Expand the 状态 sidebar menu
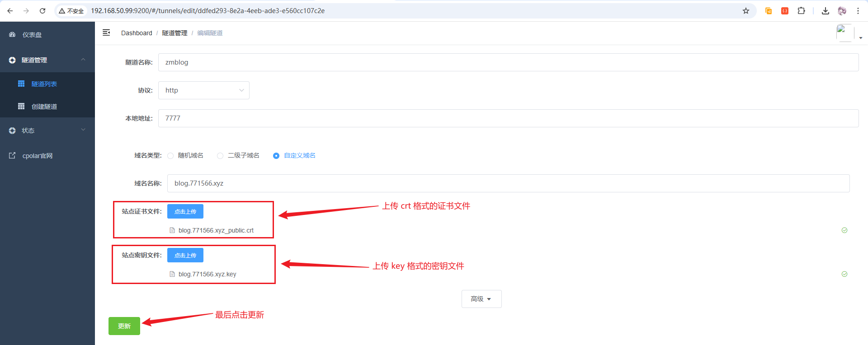 (47, 131)
